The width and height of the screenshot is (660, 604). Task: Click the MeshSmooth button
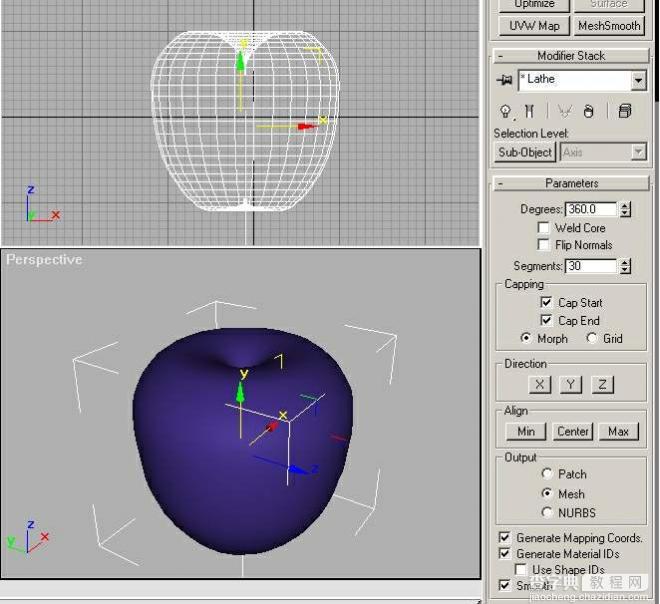pyautogui.click(x=609, y=26)
